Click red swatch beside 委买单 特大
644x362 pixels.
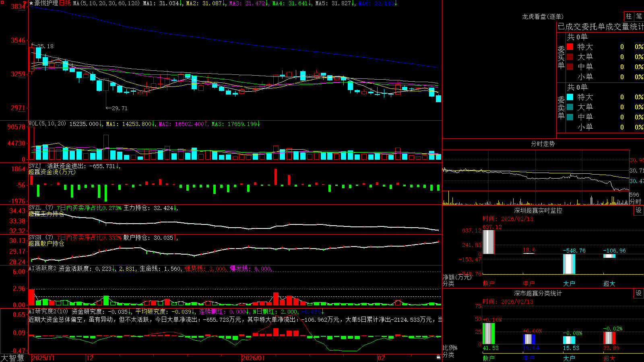click(570, 47)
